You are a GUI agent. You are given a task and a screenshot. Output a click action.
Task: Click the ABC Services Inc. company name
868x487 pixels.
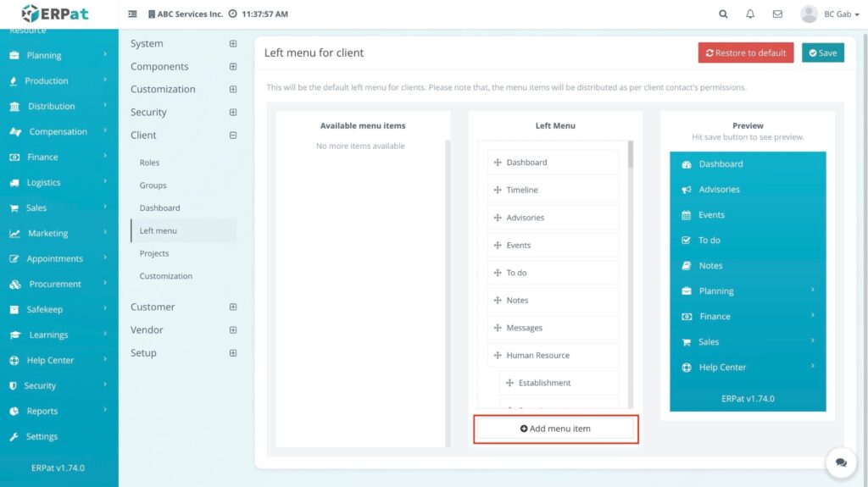point(190,14)
